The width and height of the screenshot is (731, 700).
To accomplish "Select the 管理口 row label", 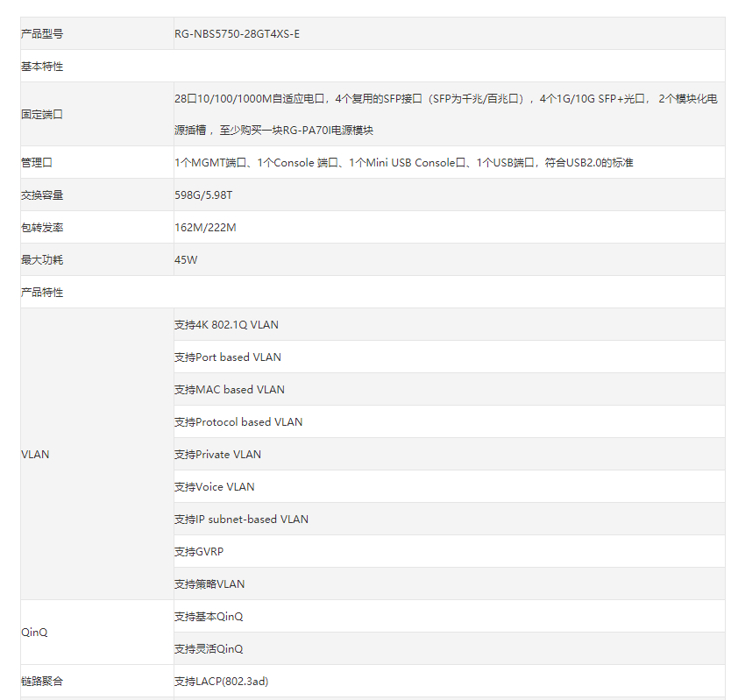I will pos(37,163).
